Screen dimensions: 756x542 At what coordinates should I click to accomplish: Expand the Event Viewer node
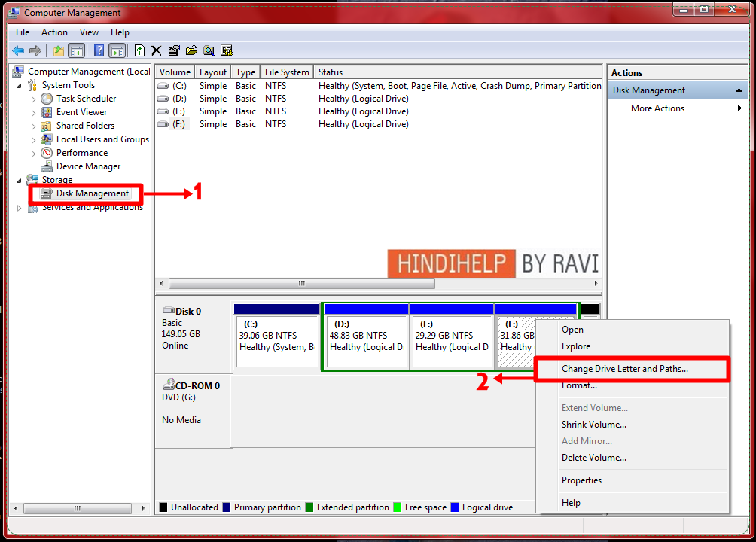point(33,113)
